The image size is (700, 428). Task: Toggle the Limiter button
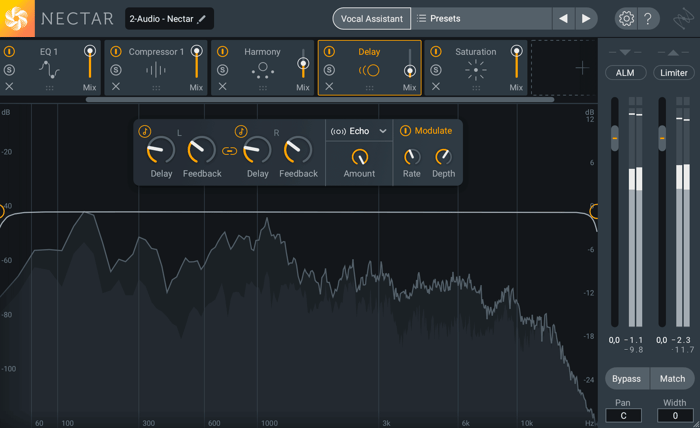tap(674, 73)
